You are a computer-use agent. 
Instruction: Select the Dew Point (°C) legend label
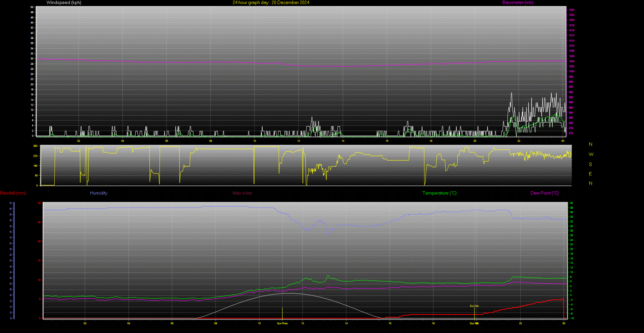(x=545, y=193)
